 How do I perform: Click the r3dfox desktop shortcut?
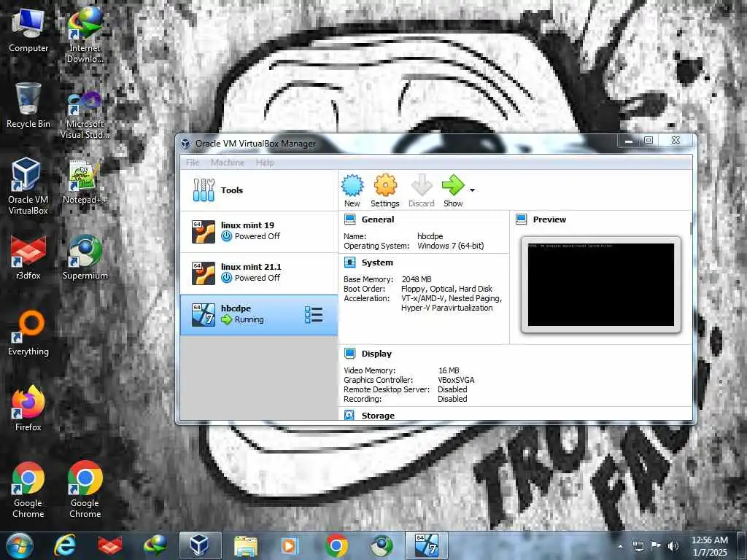point(28,257)
